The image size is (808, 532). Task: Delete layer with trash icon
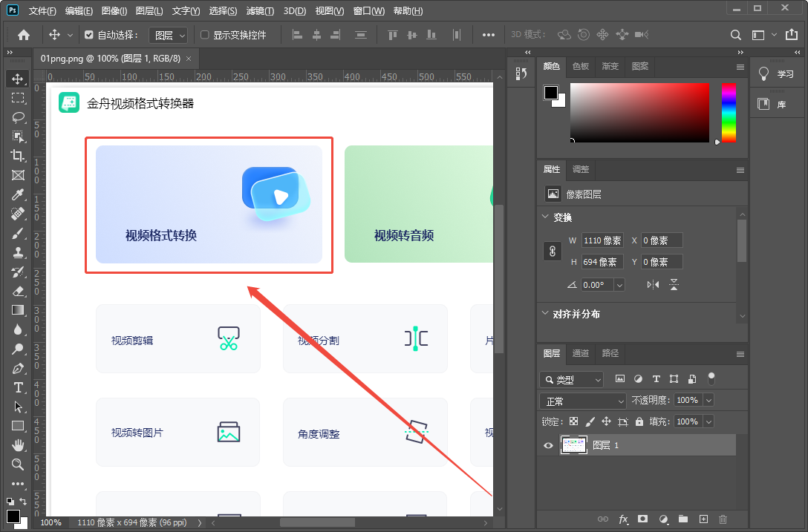coord(723,519)
